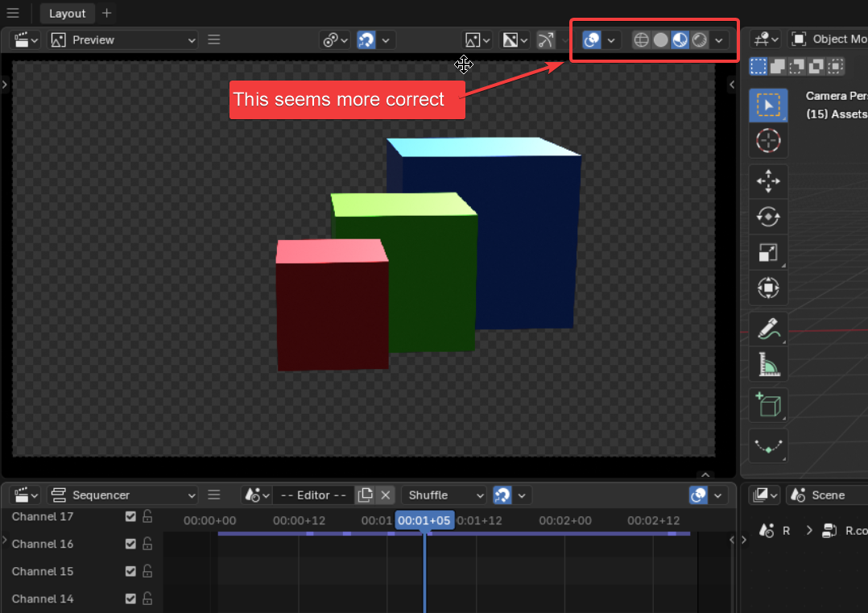Open the Preview view type dropdown

pos(123,39)
